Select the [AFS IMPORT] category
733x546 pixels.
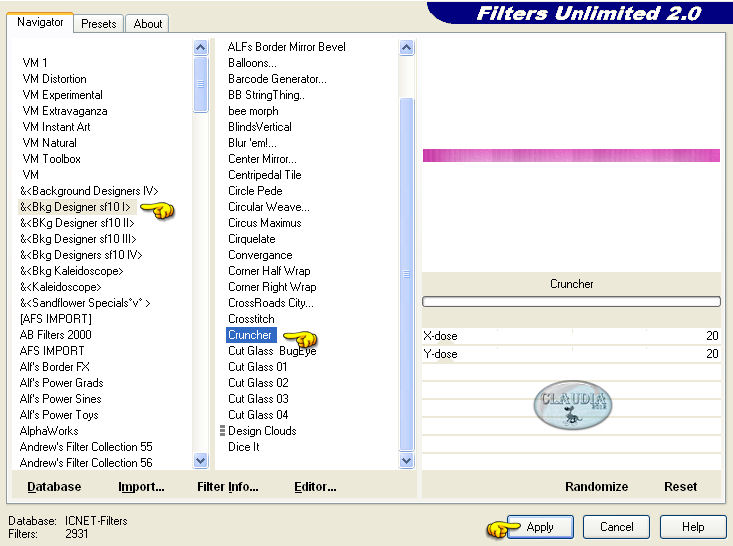pos(56,319)
